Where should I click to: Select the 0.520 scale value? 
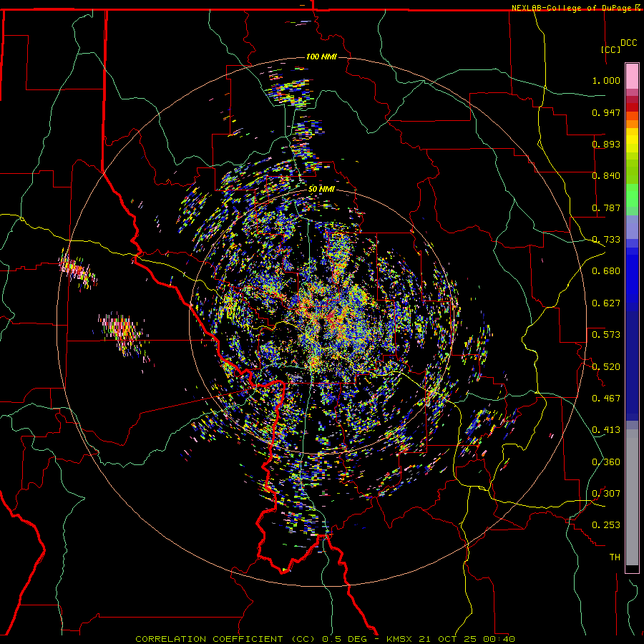606,367
